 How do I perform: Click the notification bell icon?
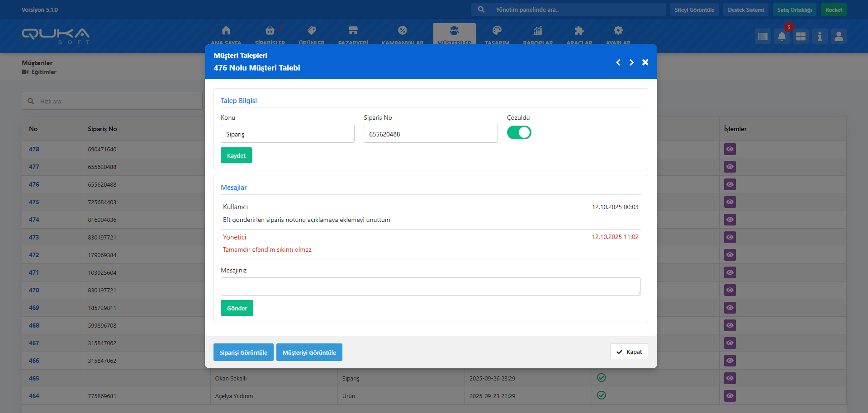pos(782,37)
